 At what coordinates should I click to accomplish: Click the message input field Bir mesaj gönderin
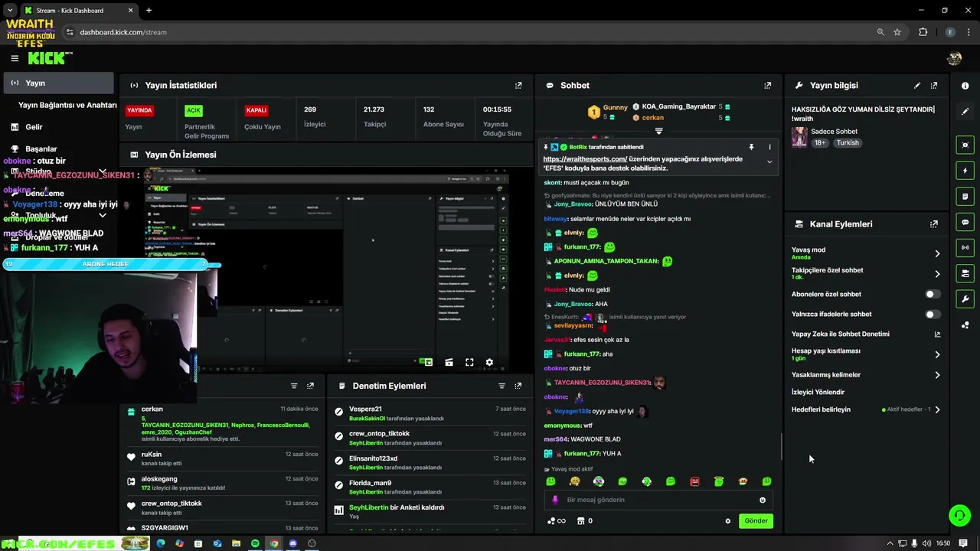click(658, 500)
